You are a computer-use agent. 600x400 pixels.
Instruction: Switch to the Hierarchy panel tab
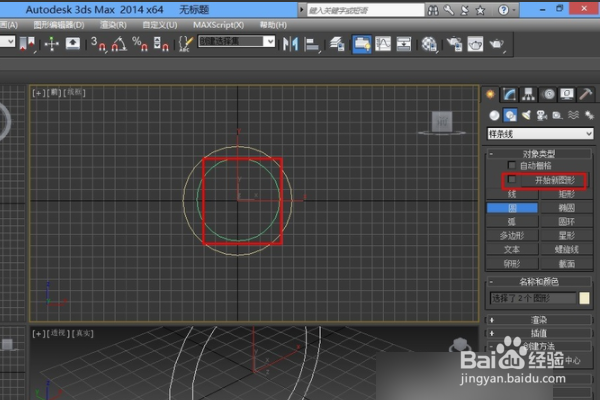pos(528,94)
